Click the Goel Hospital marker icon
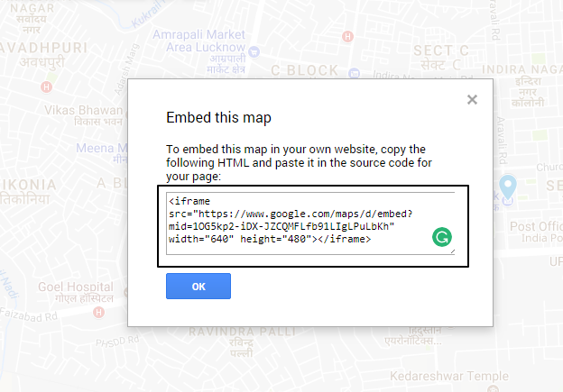 coord(98,313)
